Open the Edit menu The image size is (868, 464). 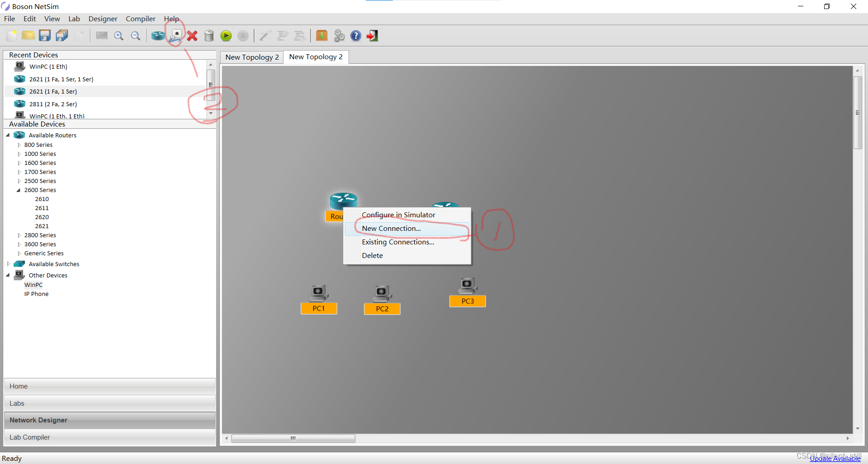click(30, 19)
